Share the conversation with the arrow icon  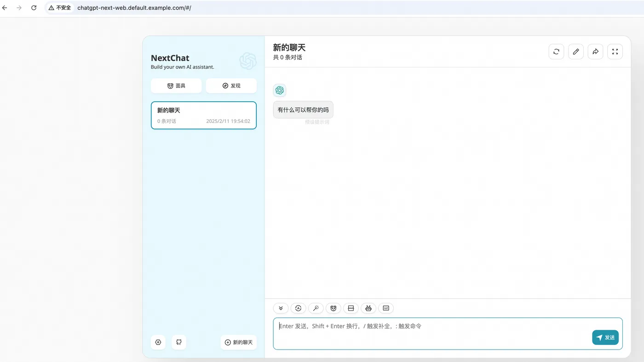tap(596, 52)
